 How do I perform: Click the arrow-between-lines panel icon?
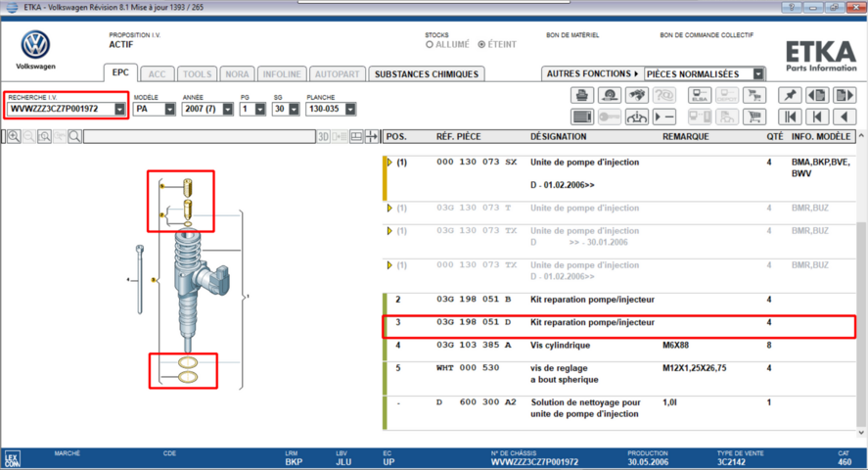(x=372, y=136)
